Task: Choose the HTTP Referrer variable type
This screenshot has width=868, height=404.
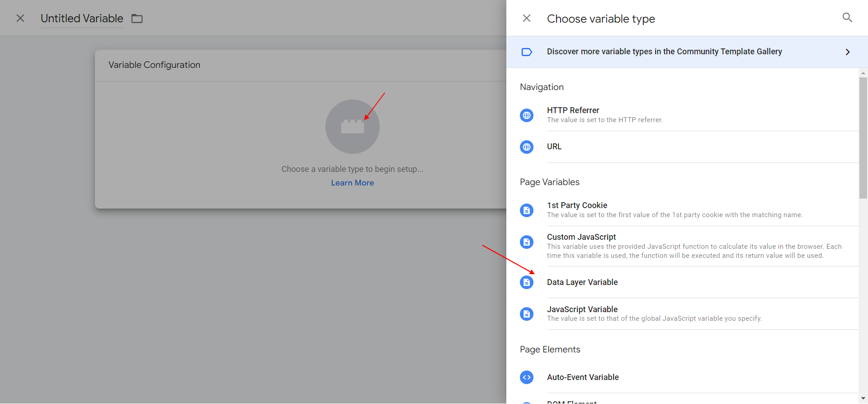Action: [x=573, y=110]
